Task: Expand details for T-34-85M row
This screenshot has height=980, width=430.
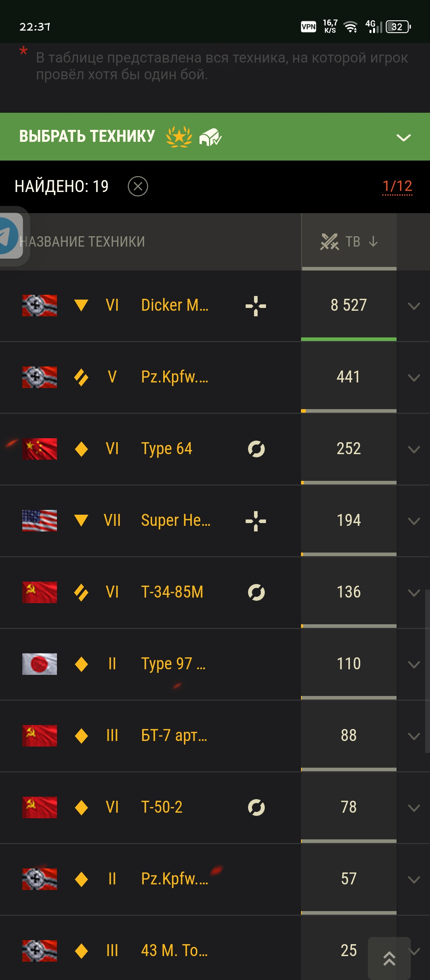Action: [414, 593]
